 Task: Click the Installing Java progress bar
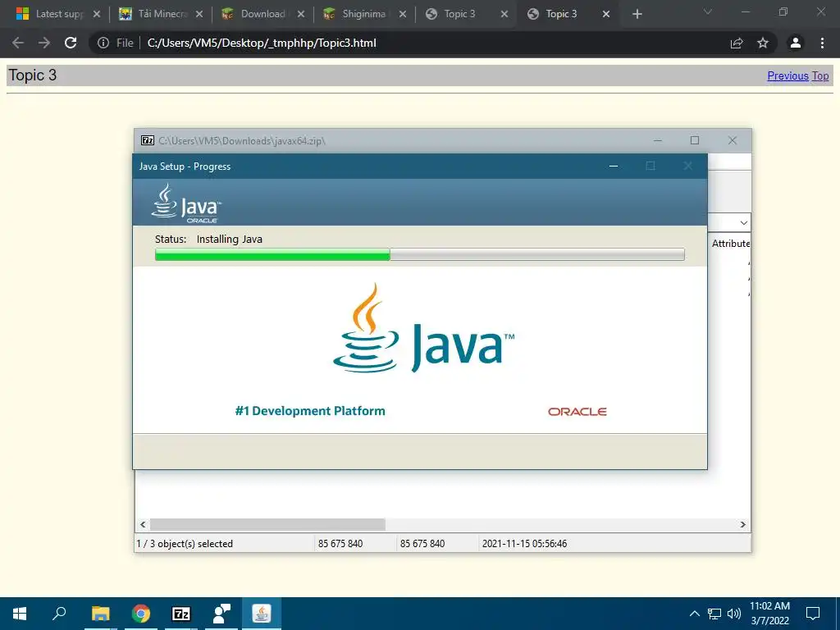(x=419, y=254)
